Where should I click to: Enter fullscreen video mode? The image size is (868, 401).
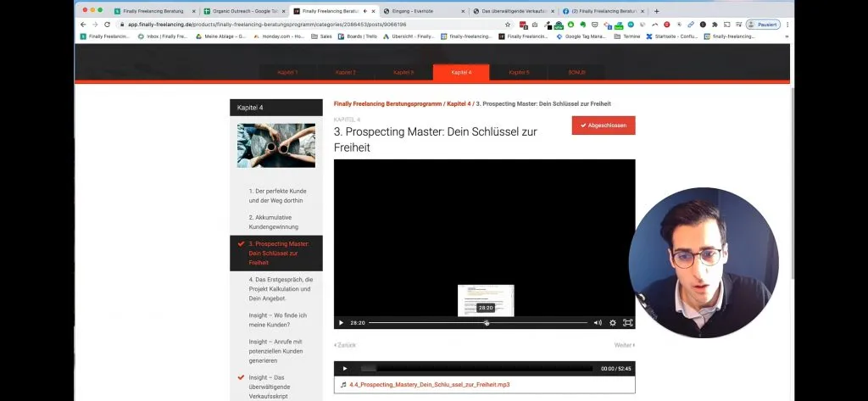628,323
